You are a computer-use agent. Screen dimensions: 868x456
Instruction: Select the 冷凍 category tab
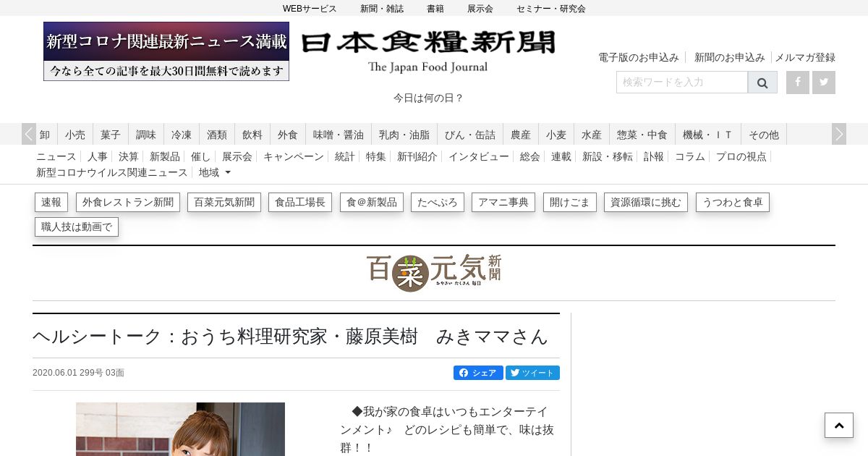(x=182, y=135)
